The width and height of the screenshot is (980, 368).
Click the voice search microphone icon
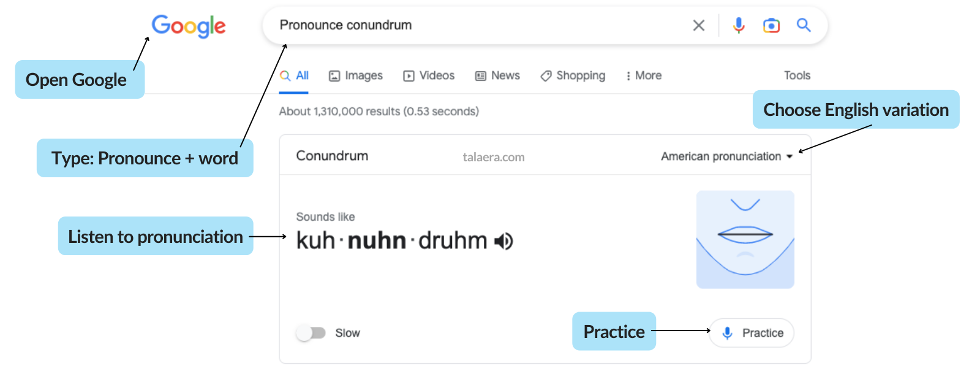pyautogui.click(x=739, y=25)
